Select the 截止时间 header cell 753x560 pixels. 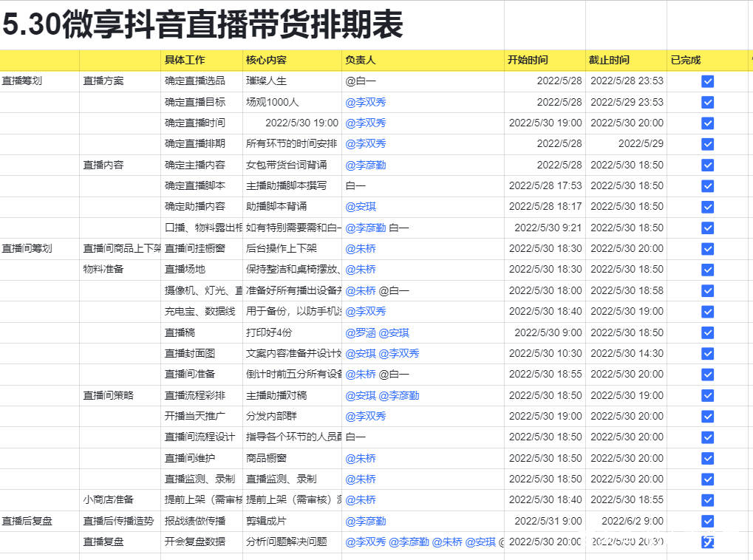(x=626, y=60)
